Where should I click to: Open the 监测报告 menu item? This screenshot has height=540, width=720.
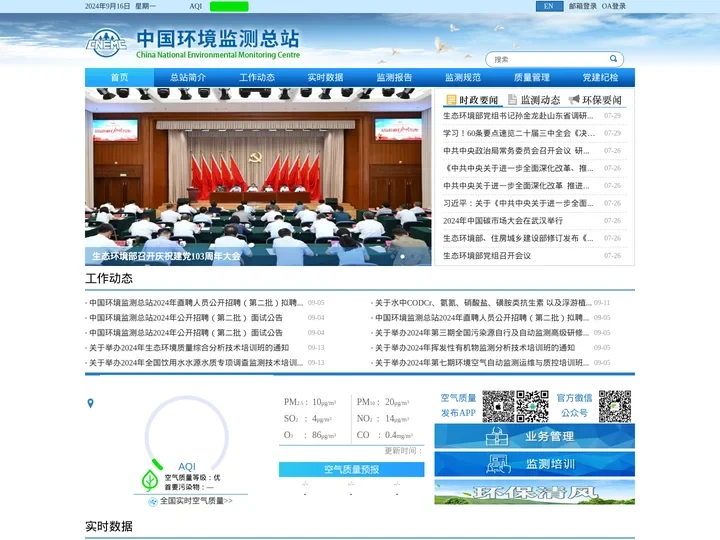click(x=394, y=77)
